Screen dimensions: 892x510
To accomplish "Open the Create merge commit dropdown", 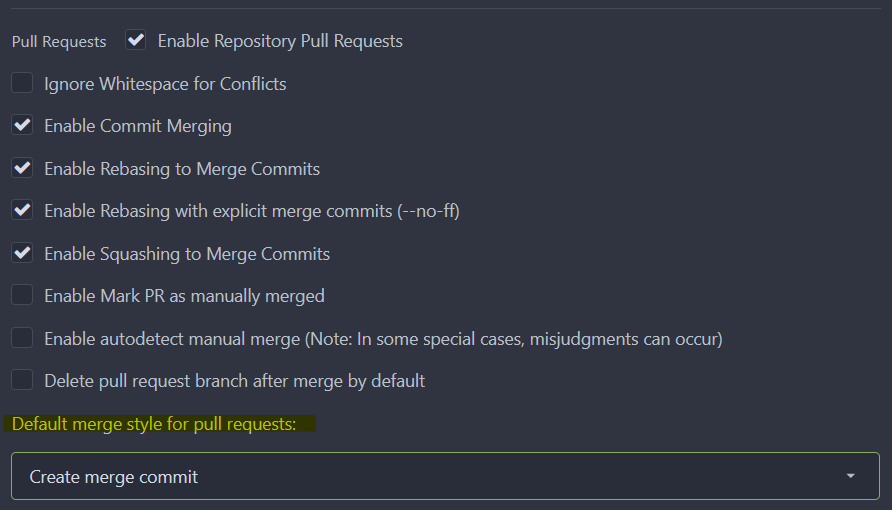I will pos(445,477).
